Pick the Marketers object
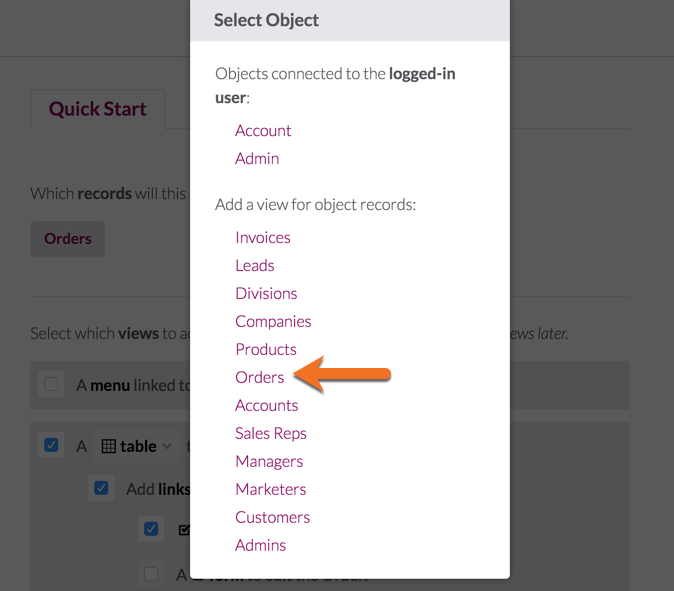Screen dimensions: 674x591 tap(271, 489)
